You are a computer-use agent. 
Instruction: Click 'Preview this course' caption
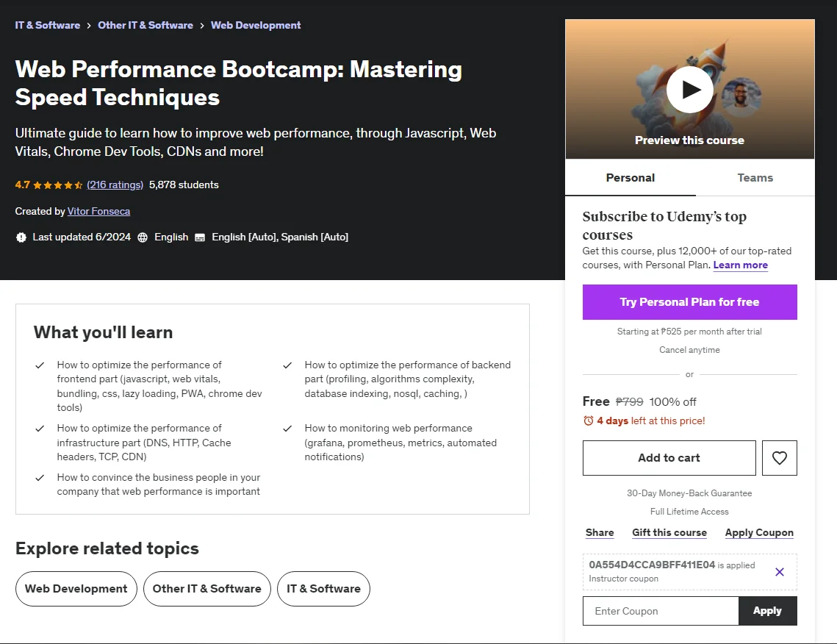(690, 140)
